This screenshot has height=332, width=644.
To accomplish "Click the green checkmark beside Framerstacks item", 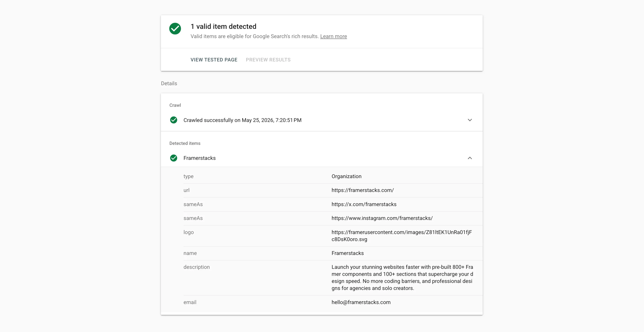I will tap(173, 158).
